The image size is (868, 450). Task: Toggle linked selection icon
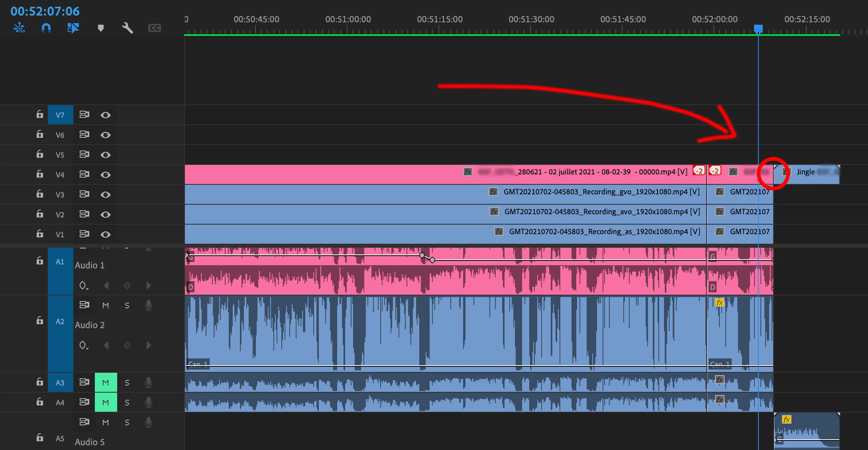73,28
